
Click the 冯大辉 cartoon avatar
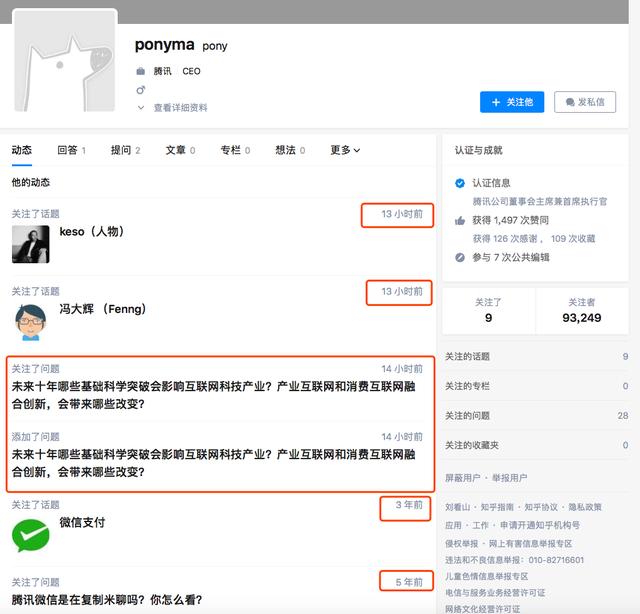(x=31, y=322)
